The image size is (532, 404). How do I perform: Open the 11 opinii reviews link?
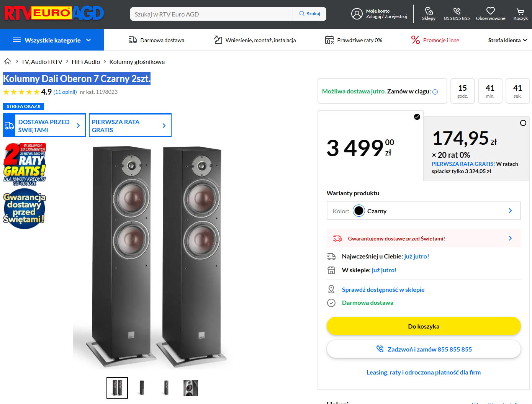click(65, 92)
